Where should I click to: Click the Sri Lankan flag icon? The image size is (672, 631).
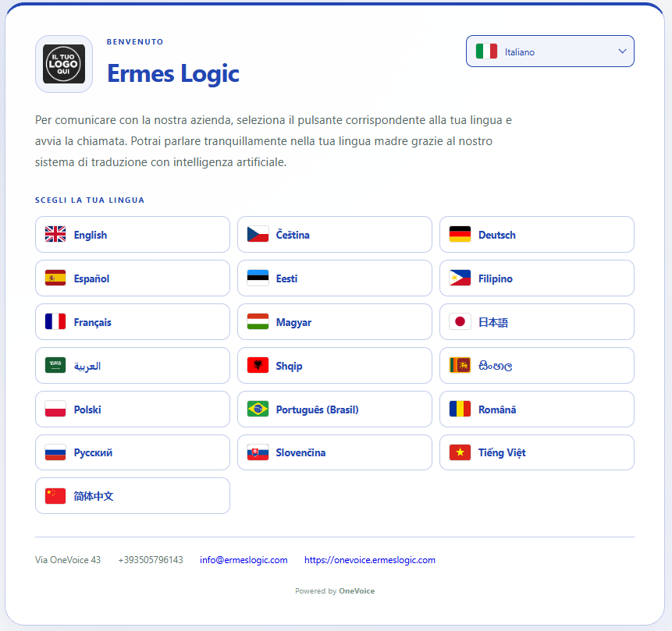(x=460, y=365)
